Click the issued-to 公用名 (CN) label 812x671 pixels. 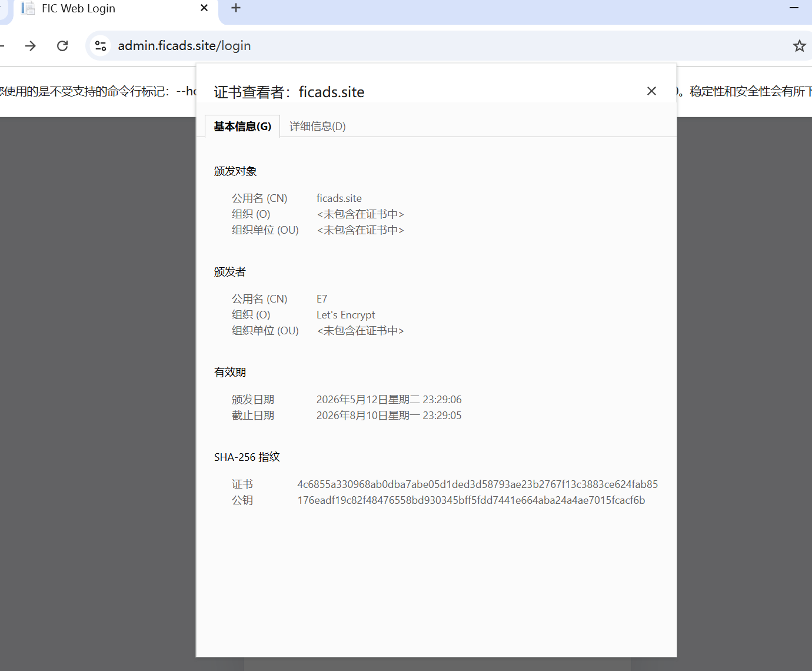[x=259, y=198]
